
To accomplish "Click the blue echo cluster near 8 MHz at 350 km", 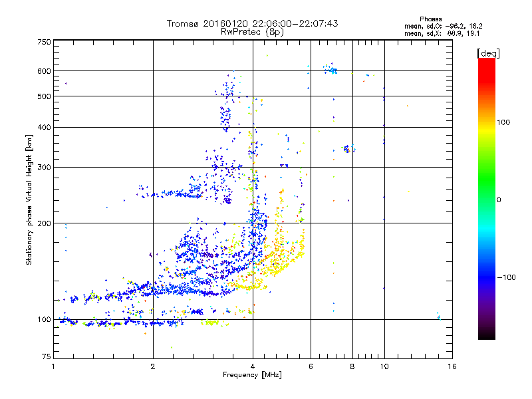I will click(x=348, y=148).
